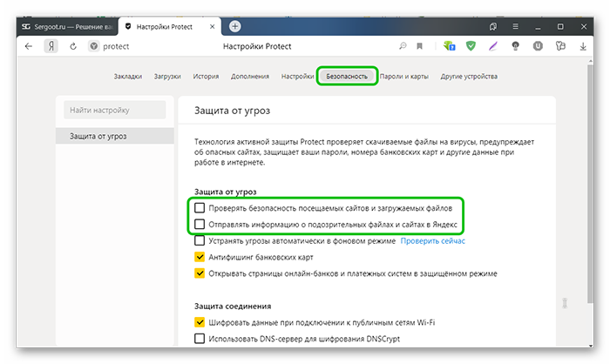Click the page's vertical scrollbar thumb
The image size is (610, 364).
point(590,183)
